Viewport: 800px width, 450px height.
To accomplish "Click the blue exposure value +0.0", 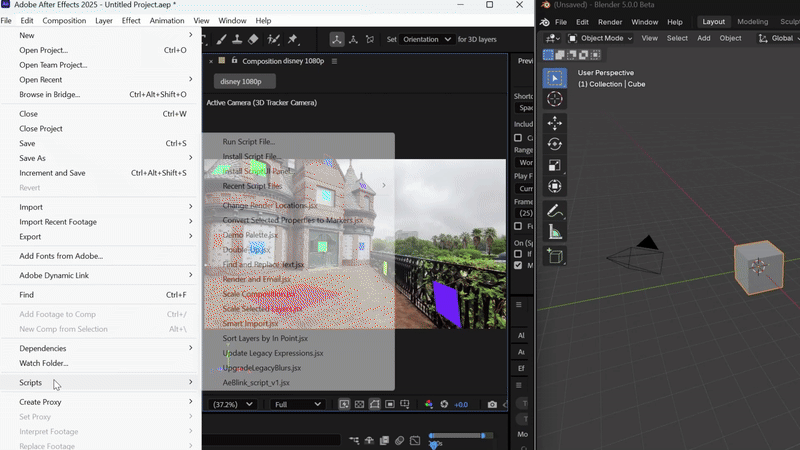I will click(x=461, y=405).
